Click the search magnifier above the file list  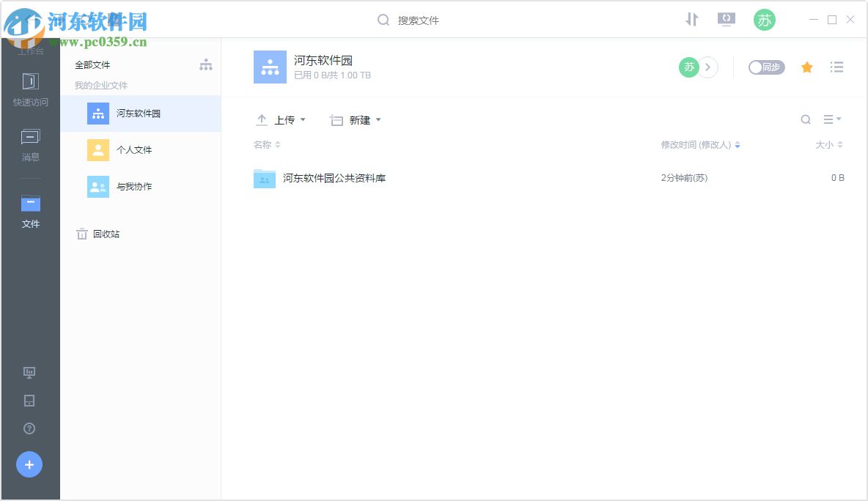(x=806, y=119)
